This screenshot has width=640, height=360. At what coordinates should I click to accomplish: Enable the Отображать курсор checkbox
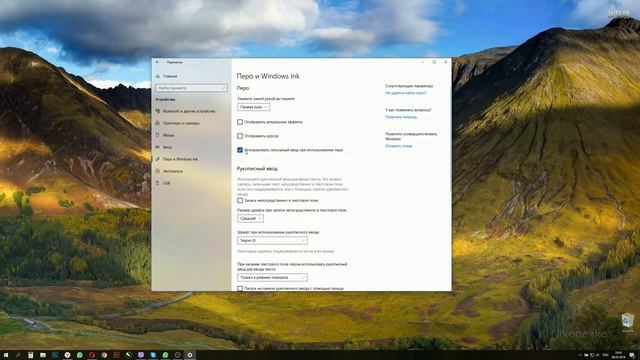[240, 136]
